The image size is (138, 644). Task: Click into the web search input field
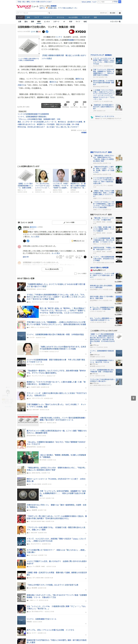click(104, 2)
